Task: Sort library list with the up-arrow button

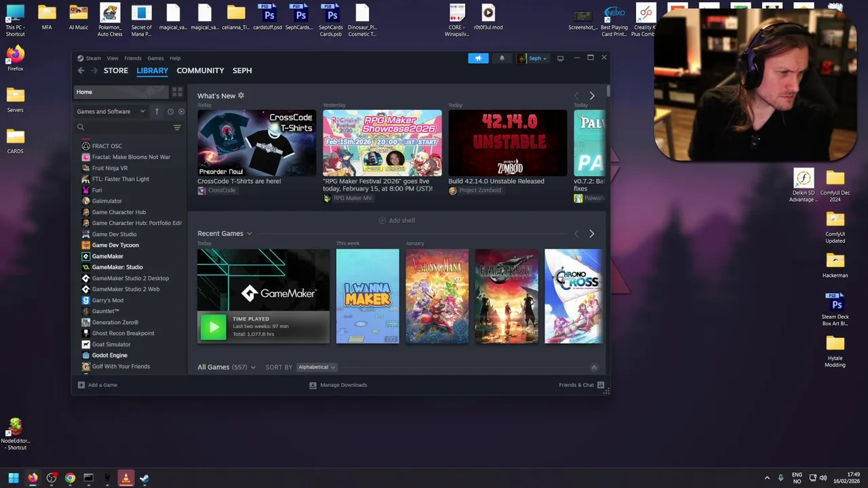Action: [157, 112]
